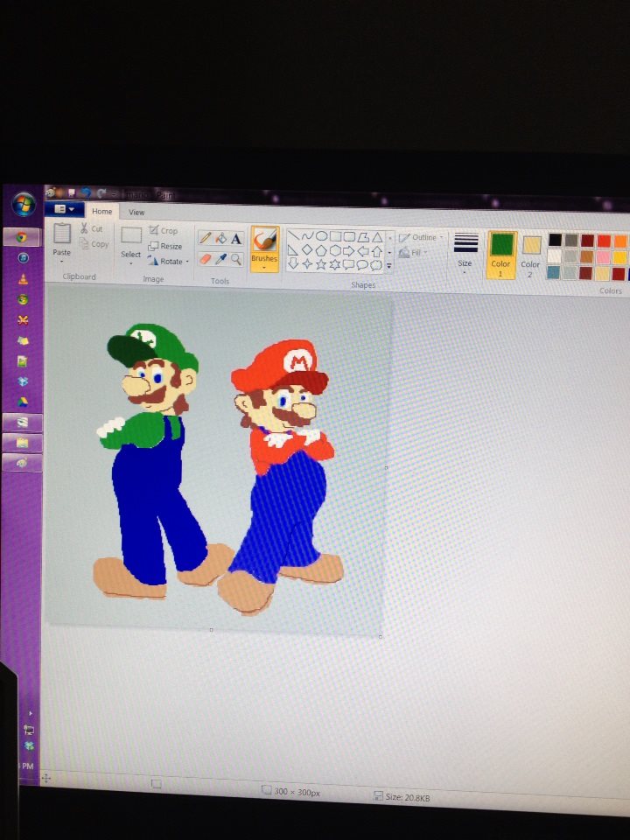The width and height of the screenshot is (630, 840).
Task: Click the Cut button
Action: pyautogui.click(x=92, y=228)
